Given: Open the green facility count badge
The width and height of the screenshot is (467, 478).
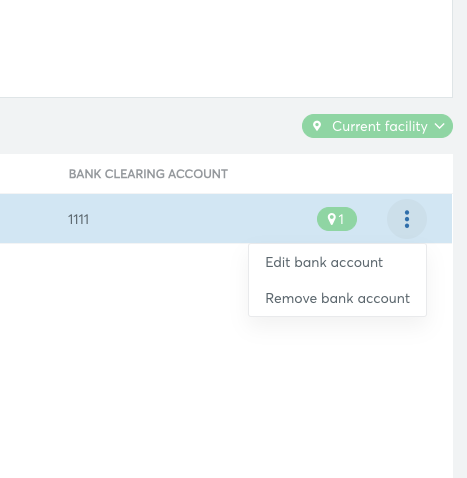Looking at the screenshot, I should [x=337, y=219].
